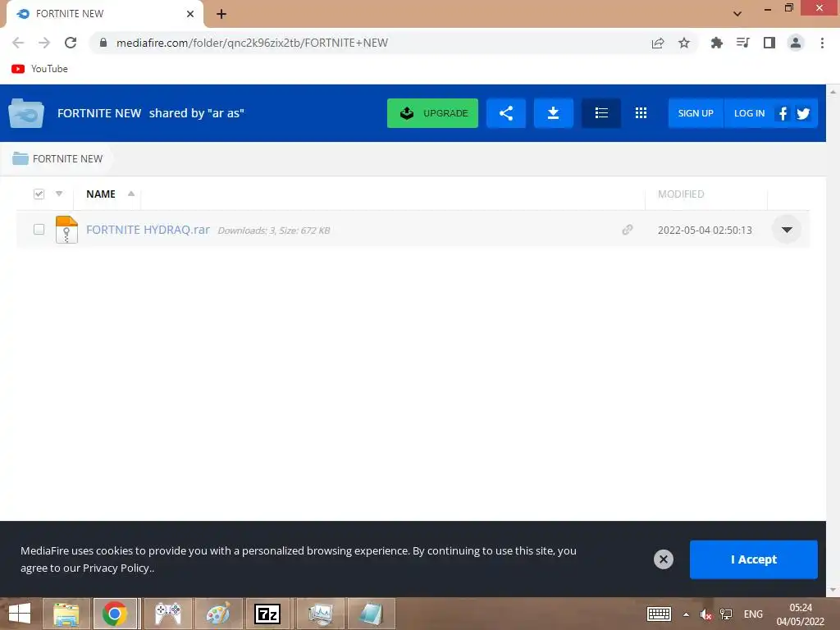Click ENG language indicator

coord(753,614)
